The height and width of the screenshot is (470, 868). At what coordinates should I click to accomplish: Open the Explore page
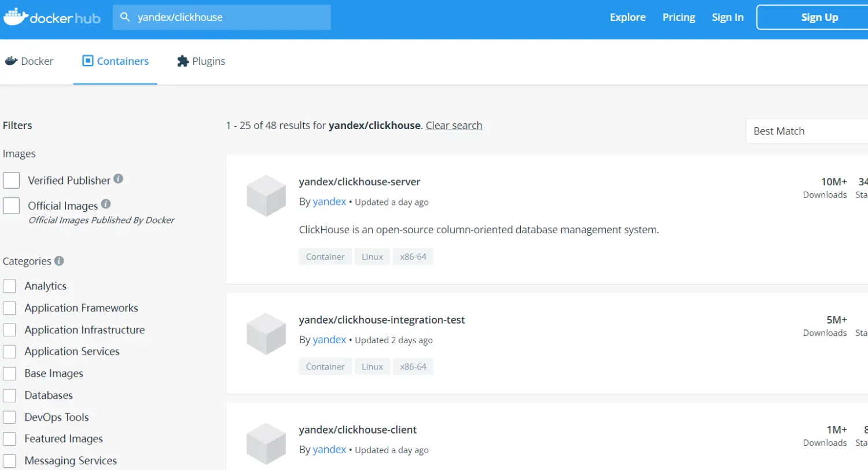click(x=628, y=17)
